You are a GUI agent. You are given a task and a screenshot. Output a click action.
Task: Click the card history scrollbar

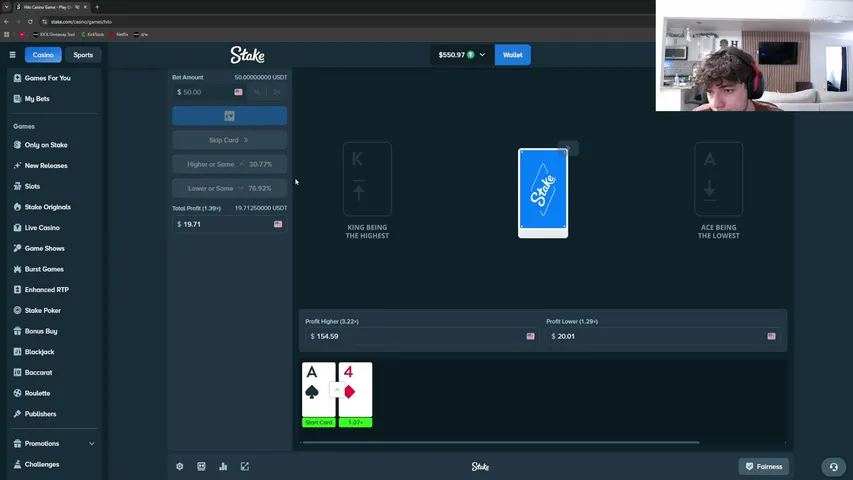click(500, 442)
